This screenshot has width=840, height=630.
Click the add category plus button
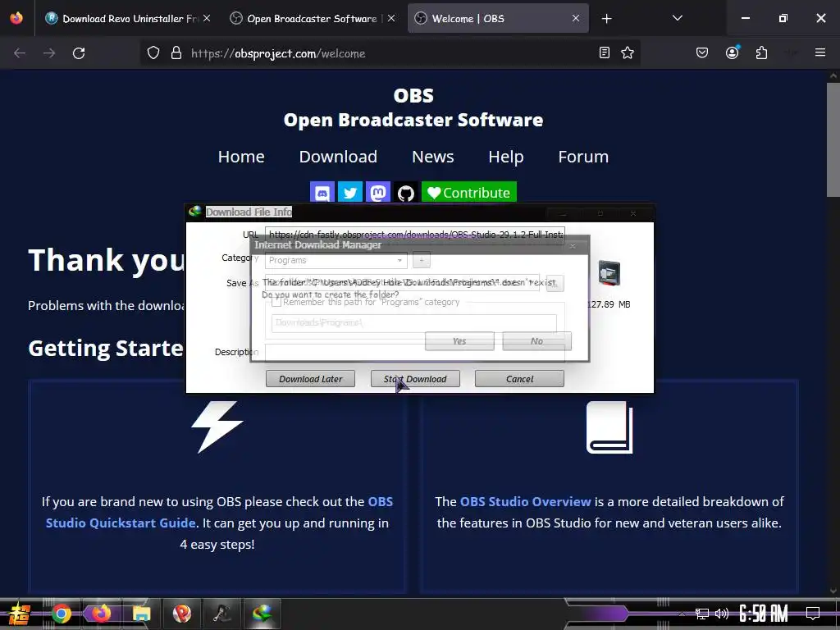pyautogui.click(x=422, y=260)
